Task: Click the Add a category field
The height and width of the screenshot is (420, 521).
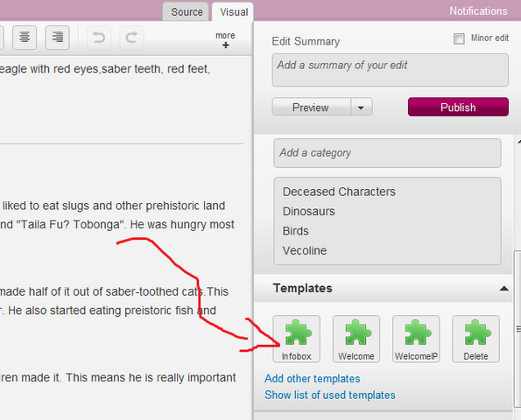Action: point(387,153)
